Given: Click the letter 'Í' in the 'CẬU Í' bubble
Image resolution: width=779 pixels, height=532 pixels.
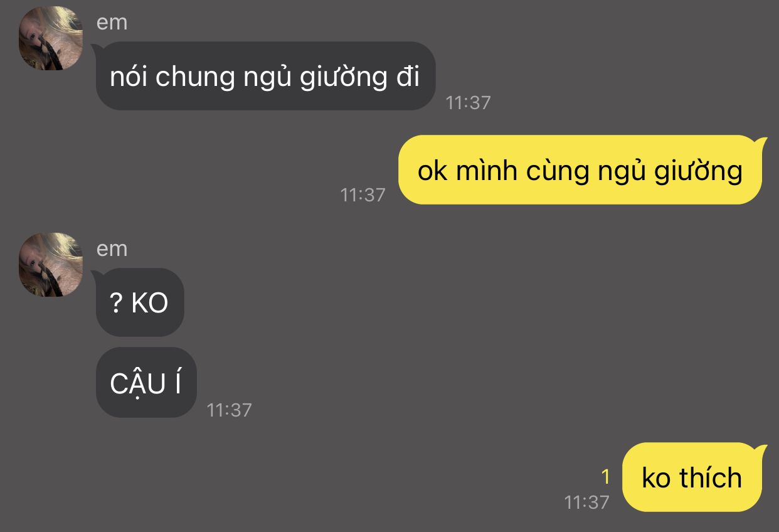Looking at the screenshot, I should (x=177, y=383).
